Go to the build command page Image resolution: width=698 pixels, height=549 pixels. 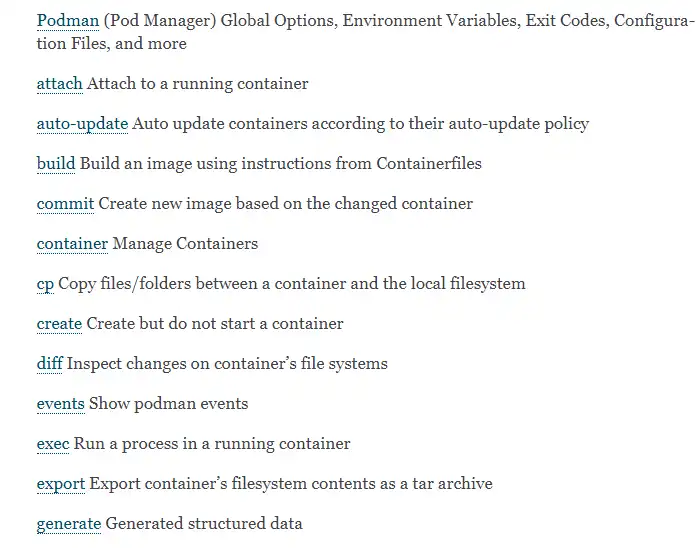56,164
